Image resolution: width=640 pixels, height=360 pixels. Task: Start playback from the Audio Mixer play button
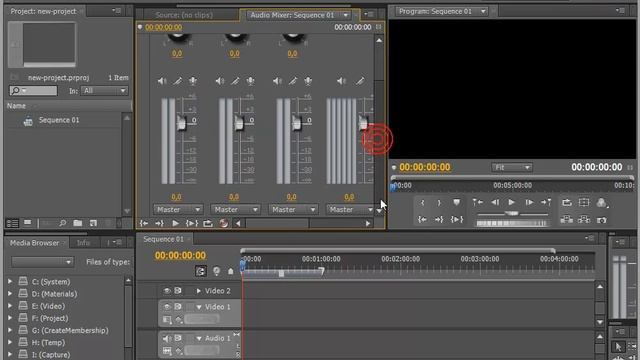click(176, 223)
